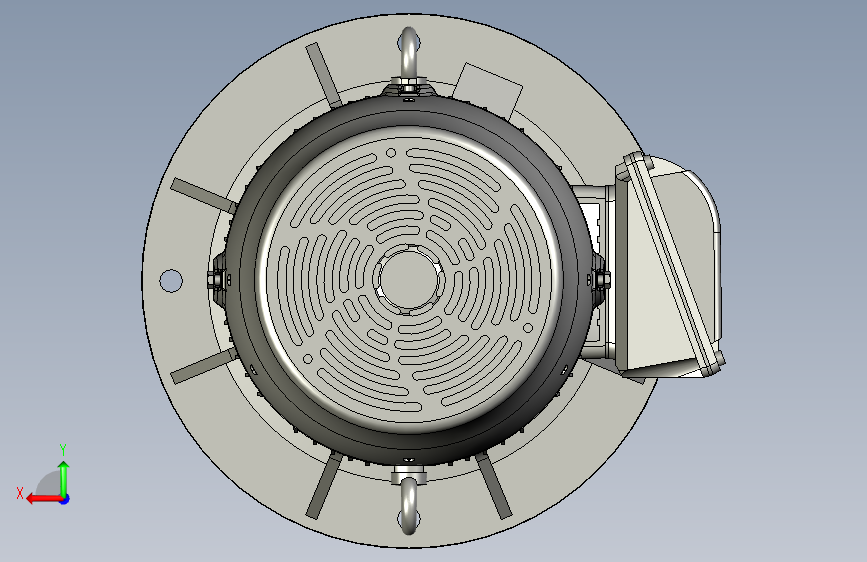
Task: Click the blue Z axis dot of the triad
Action: point(65,499)
